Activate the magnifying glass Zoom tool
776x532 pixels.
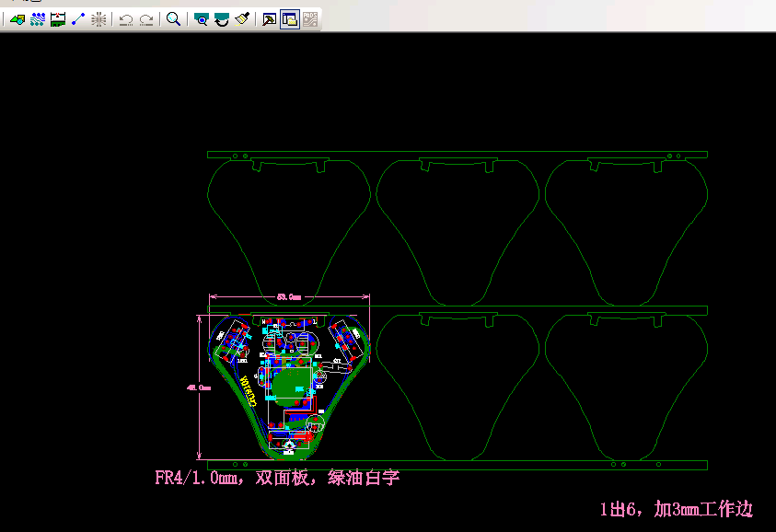tap(173, 18)
